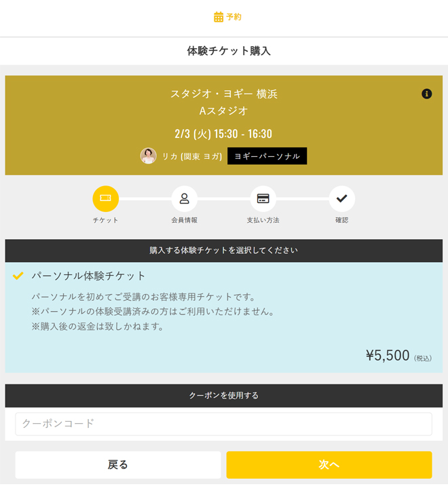Click the calendar 予約 icon
448x491 pixels.
pyautogui.click(x=219, y=17)
